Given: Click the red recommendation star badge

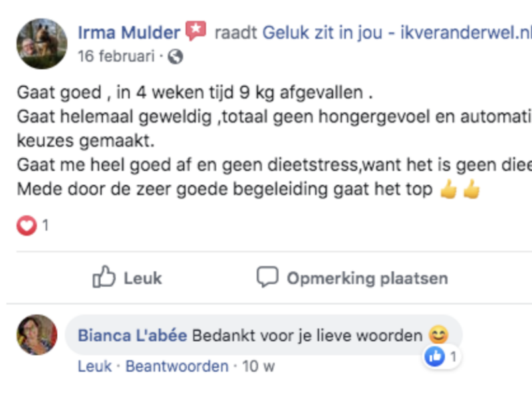Looking at the screenshot, I should [x=196, y=31].
